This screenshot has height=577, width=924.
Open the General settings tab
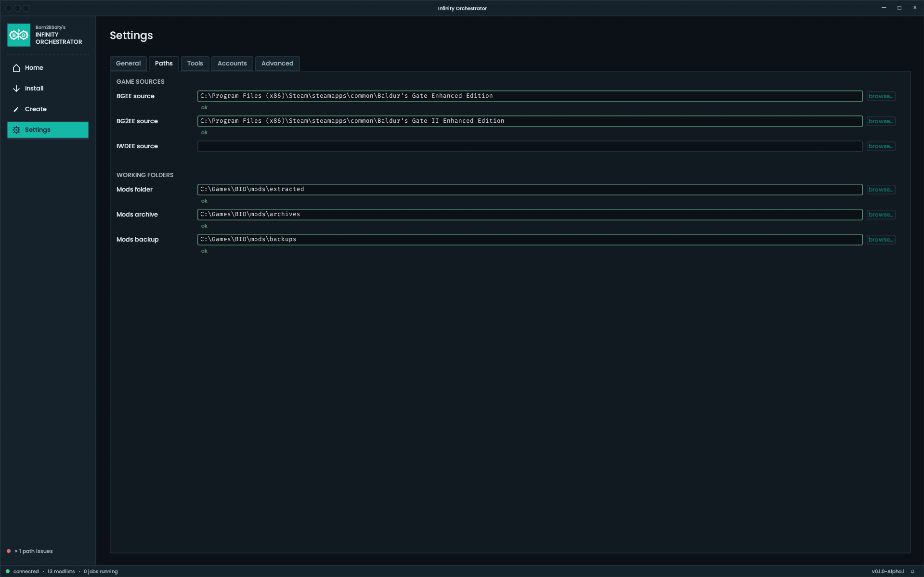click(x=128, y=64)
